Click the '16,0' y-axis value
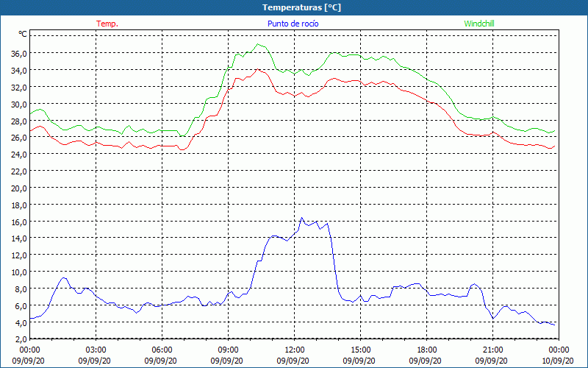Screen dimensions: 588x368 (x=19, y=222)
